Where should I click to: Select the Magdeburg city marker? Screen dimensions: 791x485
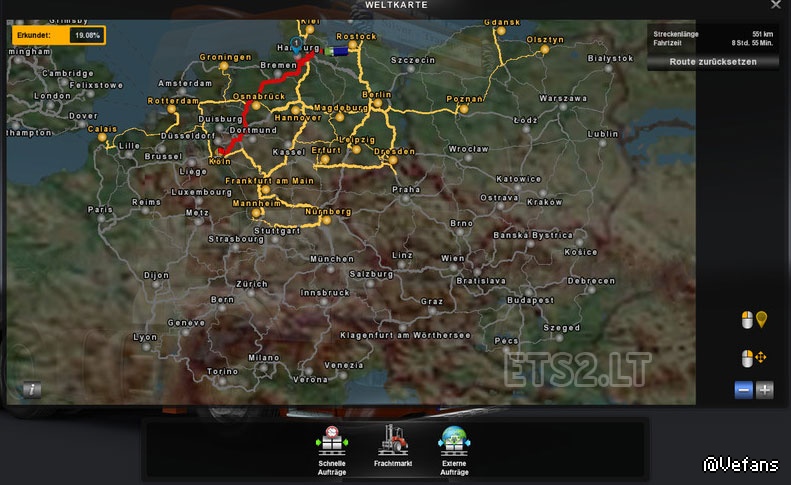[x=340, y=117]
